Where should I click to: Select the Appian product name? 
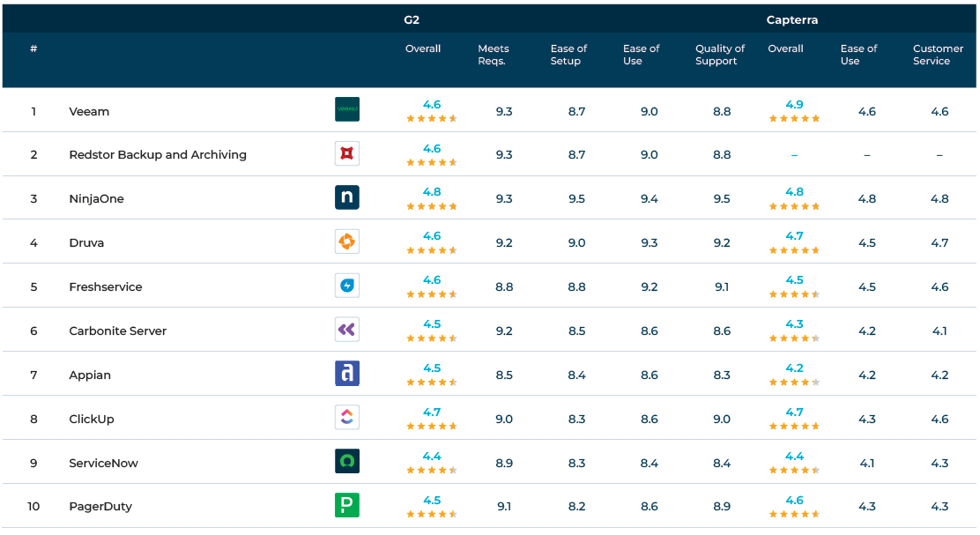pyautogui.click(x=89, y=375)
